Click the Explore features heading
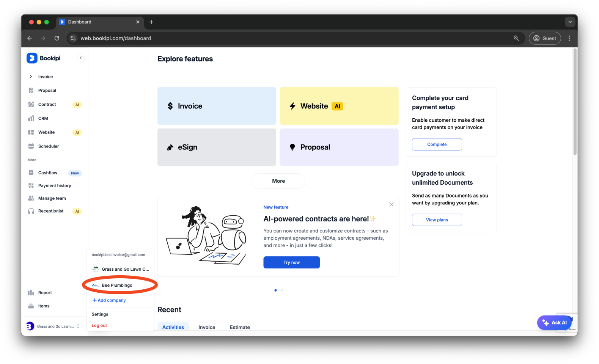This screenshot has height=364, width=599. [x=185, y=59]
